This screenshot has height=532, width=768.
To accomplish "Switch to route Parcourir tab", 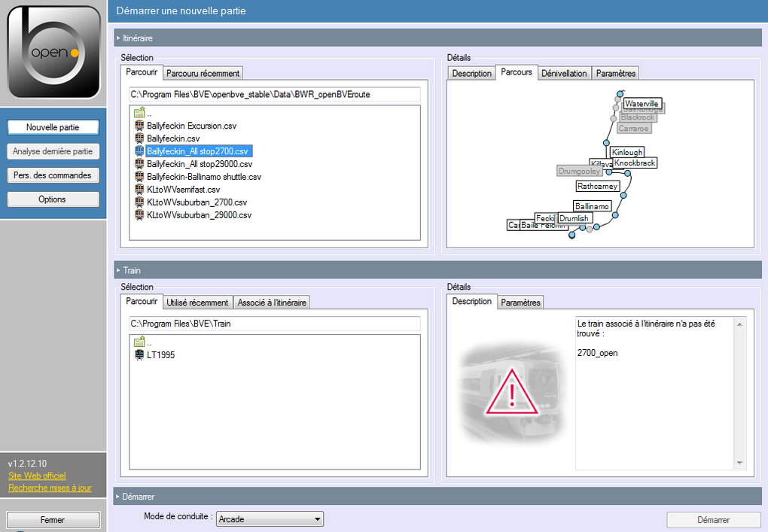I will [x=142, y=72].
